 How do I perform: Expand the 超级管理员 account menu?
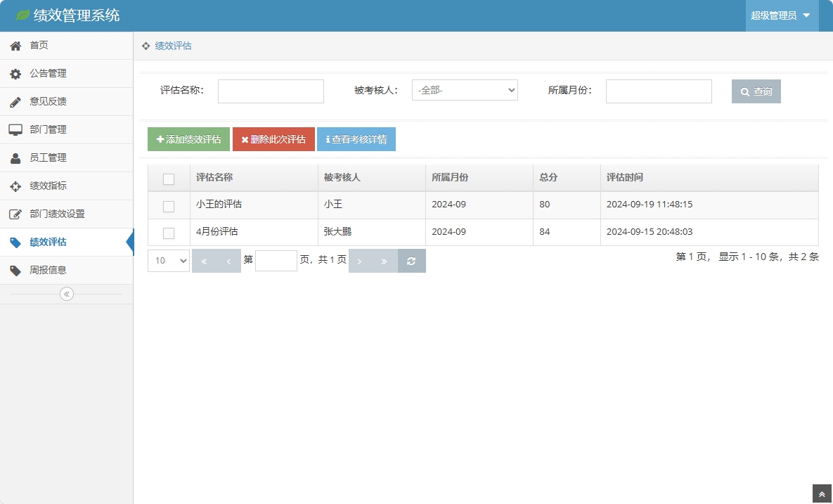point(782,15)
